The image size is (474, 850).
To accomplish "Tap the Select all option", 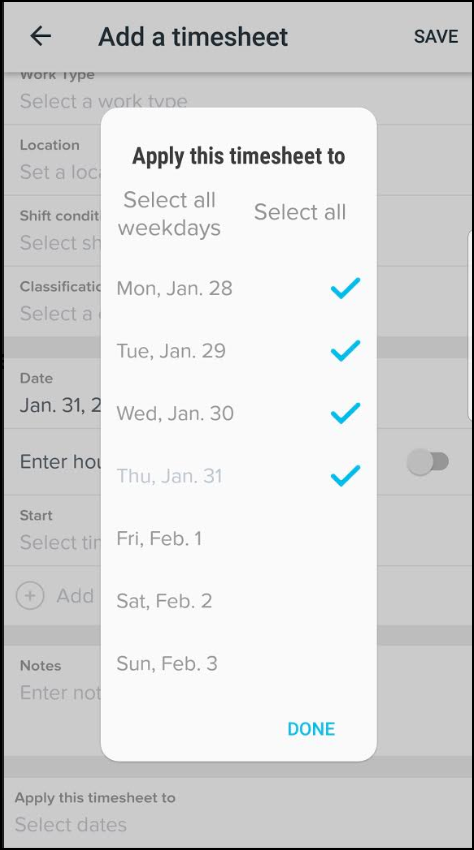I will (300, 212).
